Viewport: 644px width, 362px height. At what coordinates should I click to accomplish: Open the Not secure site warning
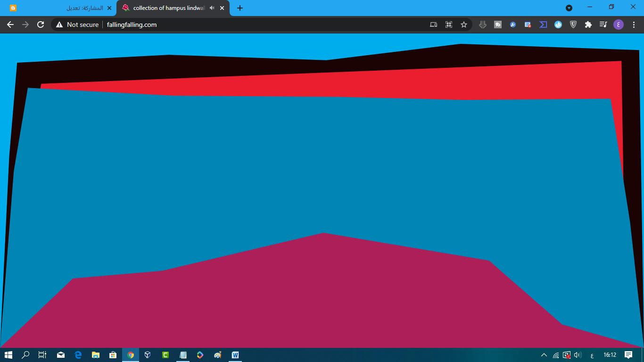77,25
